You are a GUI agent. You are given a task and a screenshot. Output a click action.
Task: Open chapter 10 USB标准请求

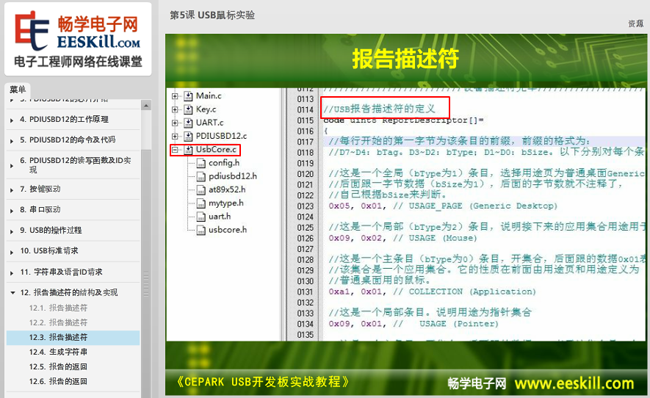pyautogui.click(x=49, y=251)
